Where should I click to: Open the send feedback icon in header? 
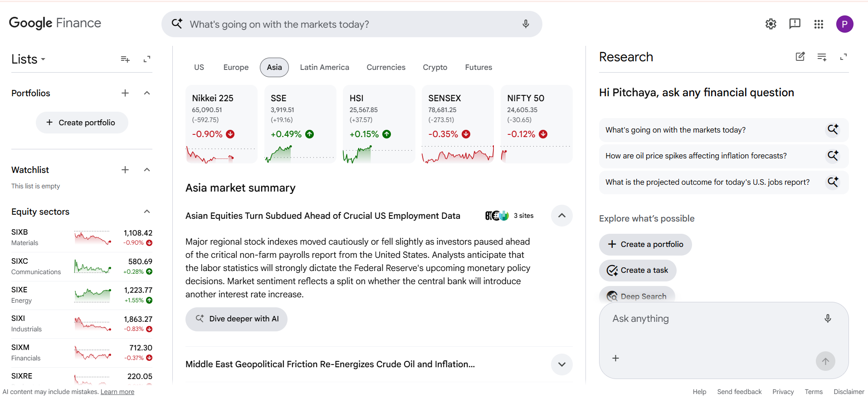pyautogui.click(x=795, y=24)
